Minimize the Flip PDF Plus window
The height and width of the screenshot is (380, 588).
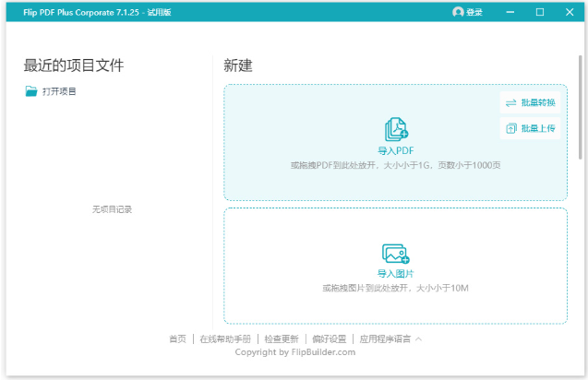pyautogui.click(x=510, y=12)
